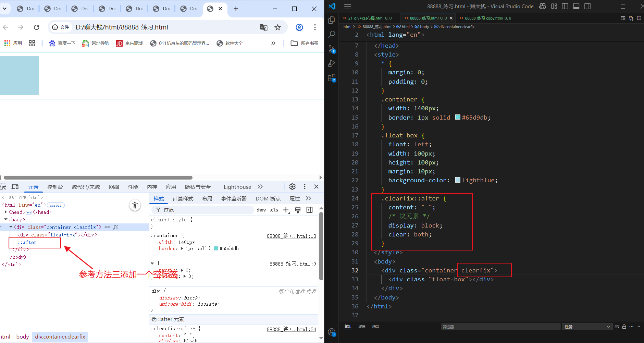Open the 京东商城 bookmark
Viewport: 644px width, 343px height.
click(129, 43)
